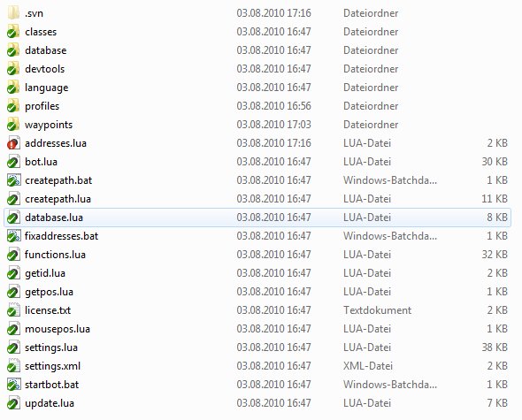Select the database folder name
The width and height of the screenshot is (522, 420).
[x=46, y=50]
